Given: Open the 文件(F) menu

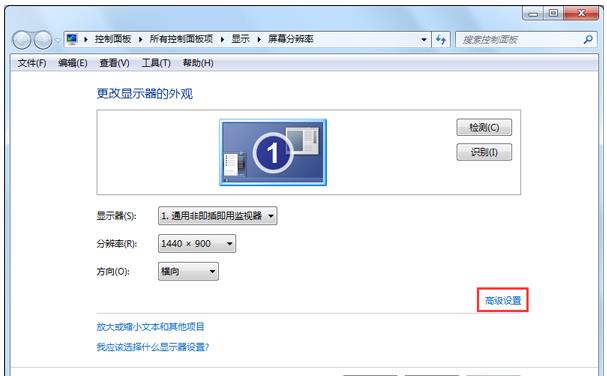Looking at the screenshot, I should coord(32,63).
